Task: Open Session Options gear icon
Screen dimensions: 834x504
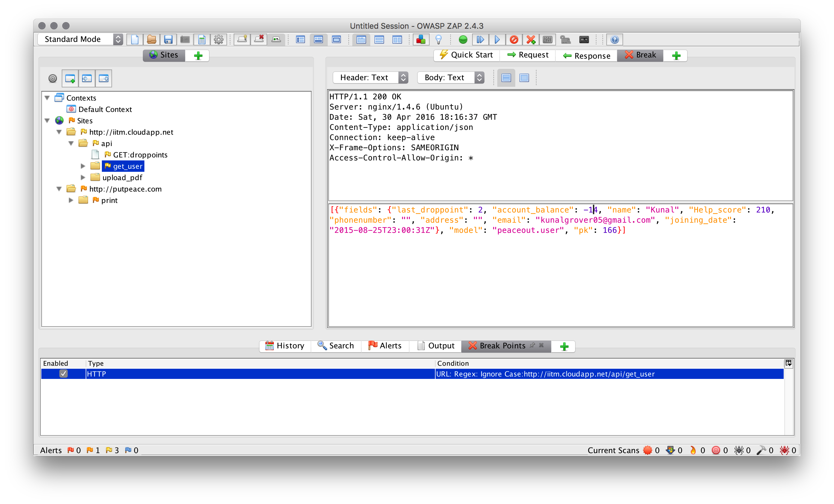Action: [x=219, y=40]
